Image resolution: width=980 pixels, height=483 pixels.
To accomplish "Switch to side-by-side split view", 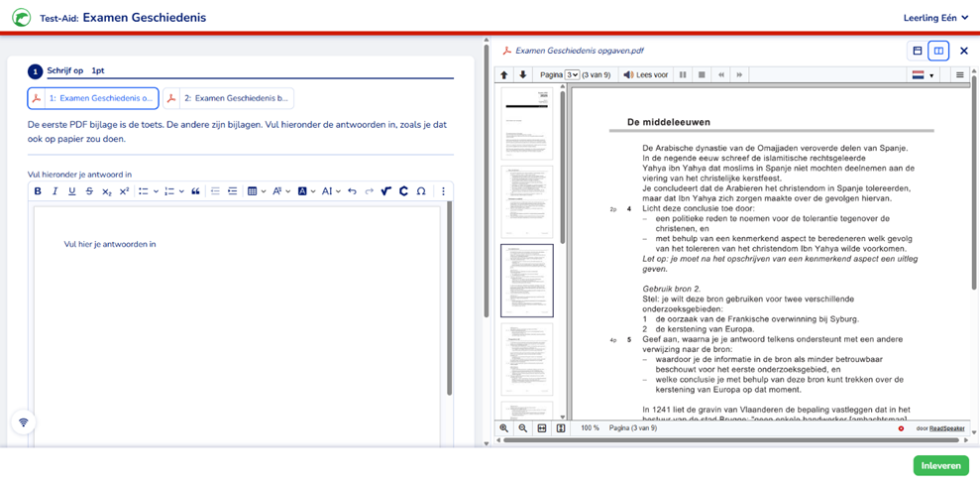I will tap(938, 51).
